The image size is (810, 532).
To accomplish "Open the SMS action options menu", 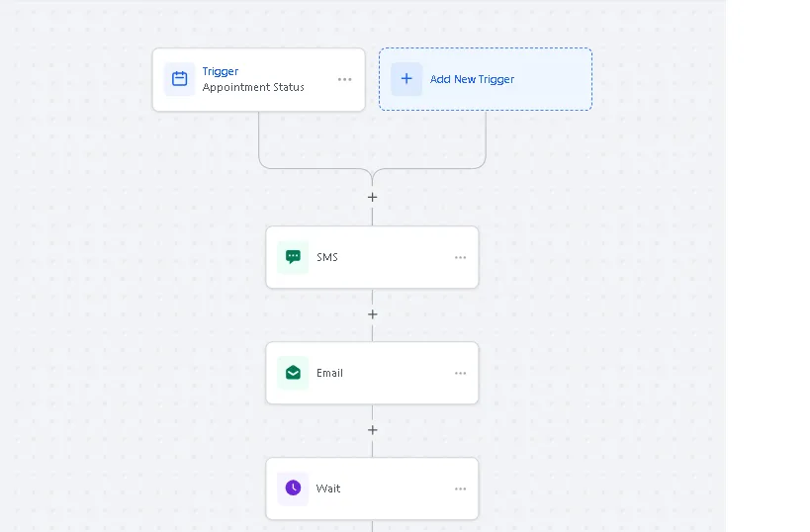I will 460,257.
